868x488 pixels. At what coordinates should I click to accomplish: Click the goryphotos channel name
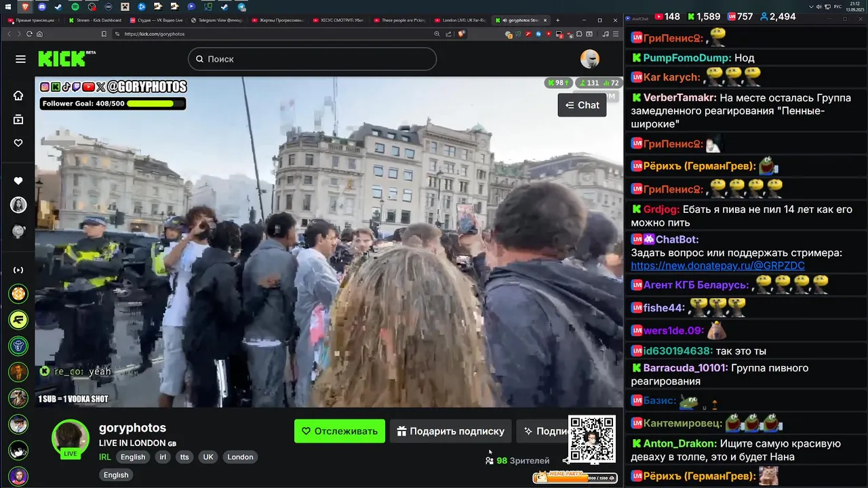tap(132, 428)
